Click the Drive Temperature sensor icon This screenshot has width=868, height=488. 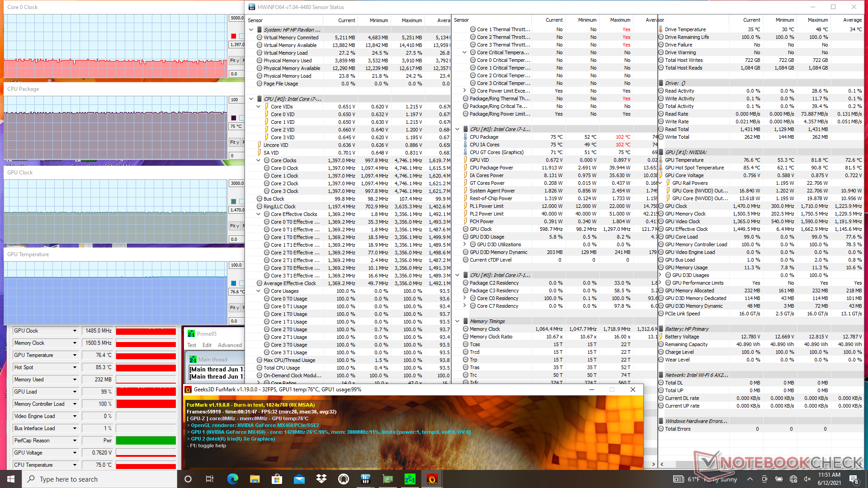[661, 29]
